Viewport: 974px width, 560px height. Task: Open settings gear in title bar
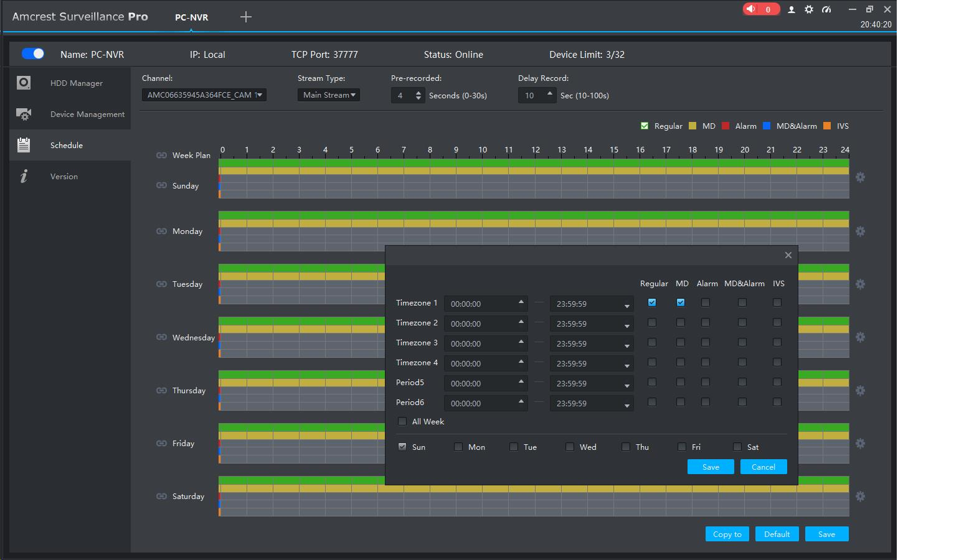click(809, 9)
